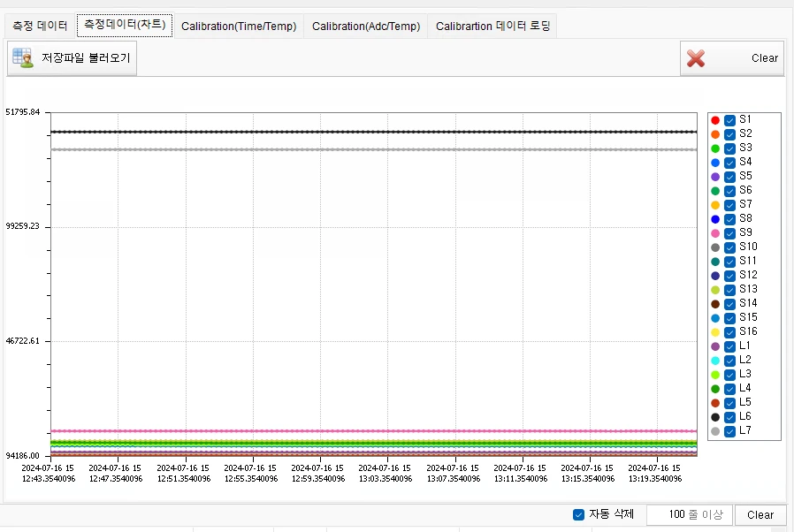Uncheck the S12 series checkbox
Image resolution: width=794 pixels, height=532 pixels.
click(729, 277)
